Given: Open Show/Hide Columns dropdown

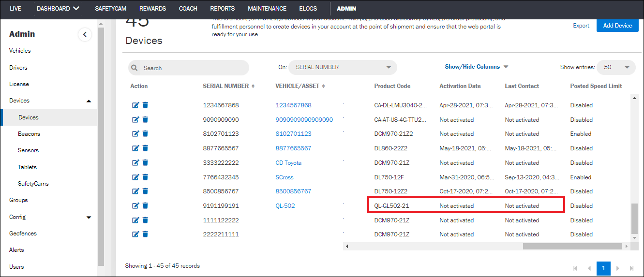Looking at the screenshot, I should pos(477,67).
